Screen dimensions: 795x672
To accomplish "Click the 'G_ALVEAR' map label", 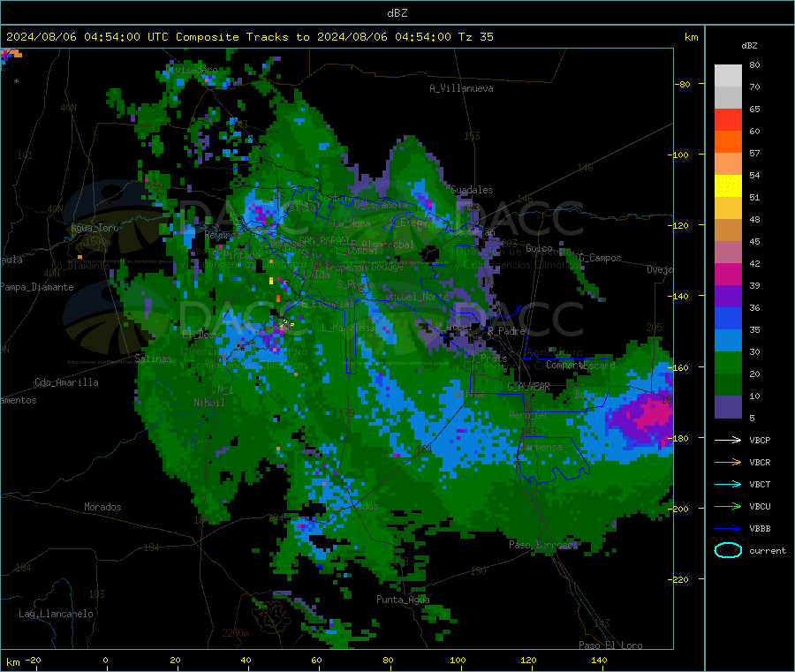I will point(528,386).
